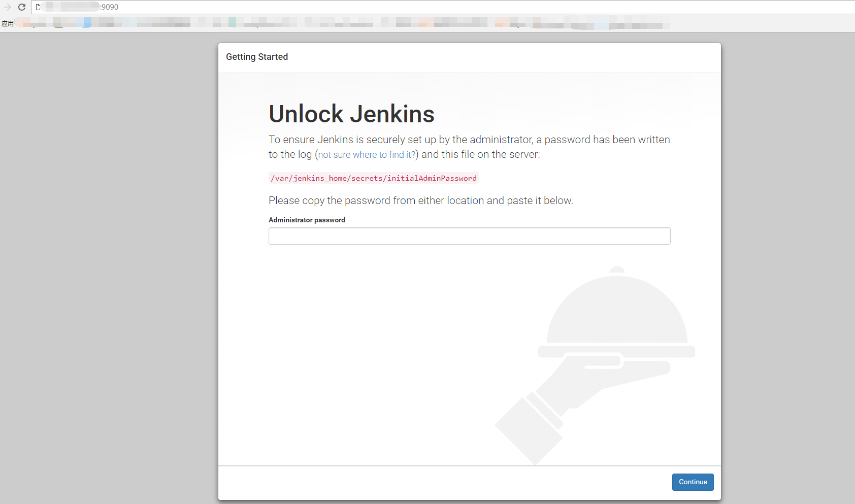
Task: Click into the Administrator password field
Action: [469, 236]
